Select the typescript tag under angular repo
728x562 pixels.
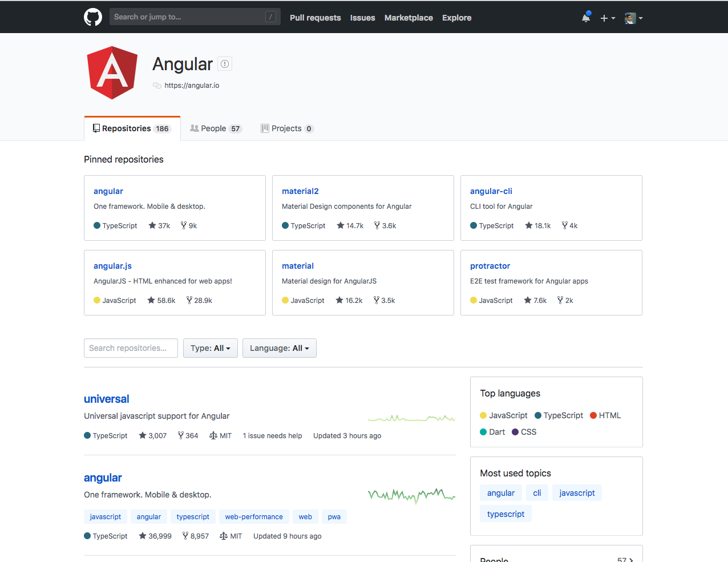tap(193, 517)
